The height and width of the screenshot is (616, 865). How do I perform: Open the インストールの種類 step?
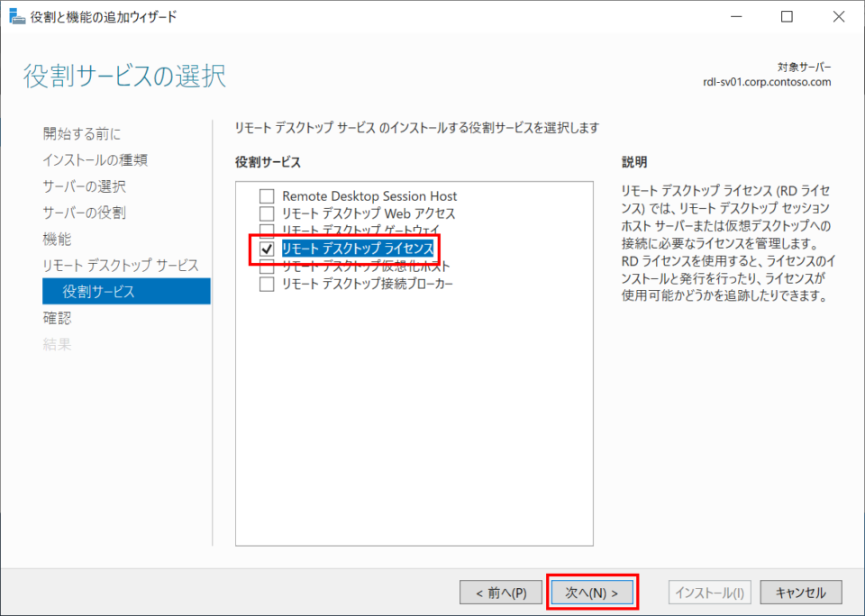pos(95,160)
